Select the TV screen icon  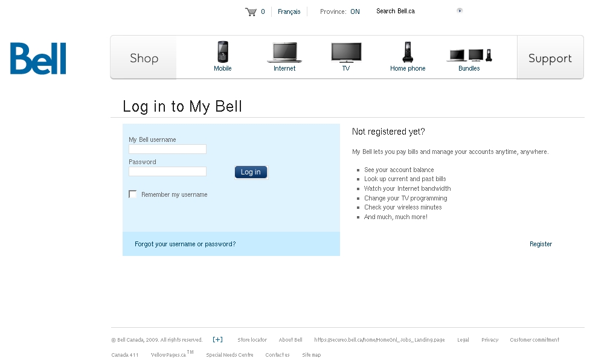coord(346,53)
